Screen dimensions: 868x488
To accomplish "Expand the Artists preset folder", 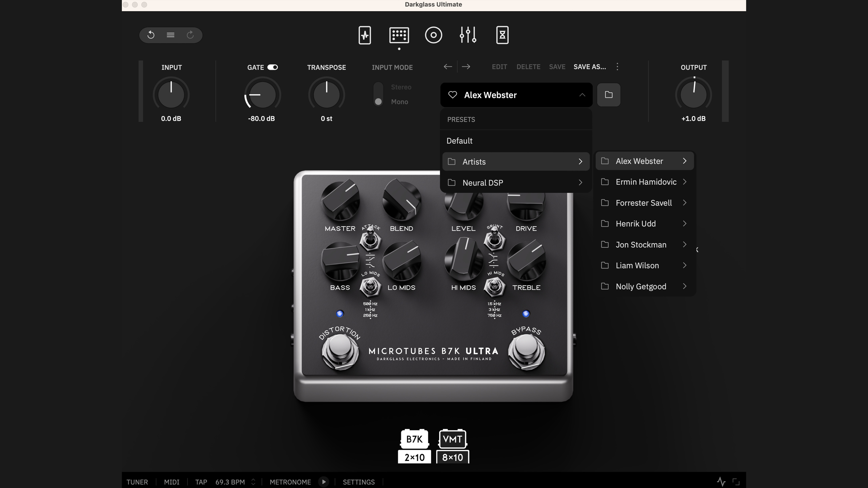I will point(516,162).
